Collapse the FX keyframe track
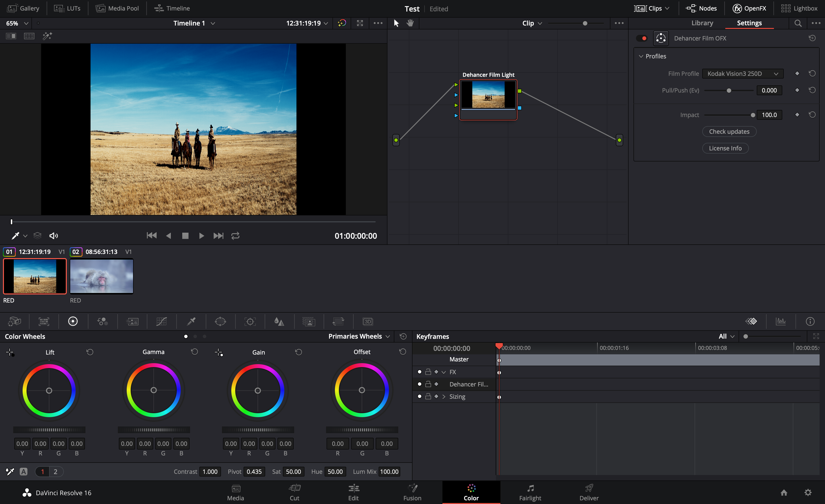Viewport: 825px width, 504px height. coord(444,372)
